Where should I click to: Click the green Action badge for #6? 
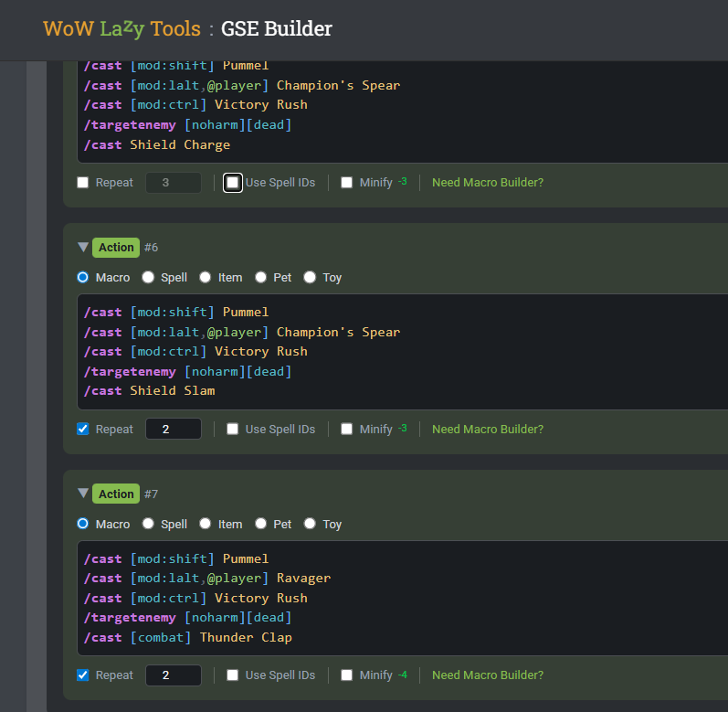[x=116, y=247]
